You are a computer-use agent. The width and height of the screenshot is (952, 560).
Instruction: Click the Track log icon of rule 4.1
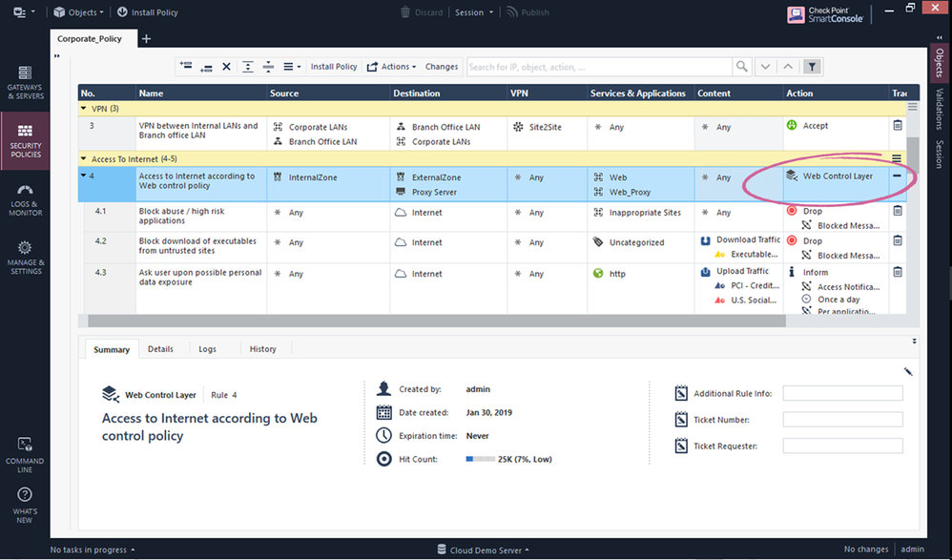tap(898, 211)
